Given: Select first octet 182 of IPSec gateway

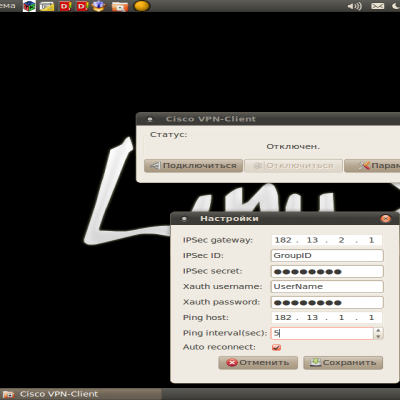Looking at the screenshot, I should pos(283,240).
